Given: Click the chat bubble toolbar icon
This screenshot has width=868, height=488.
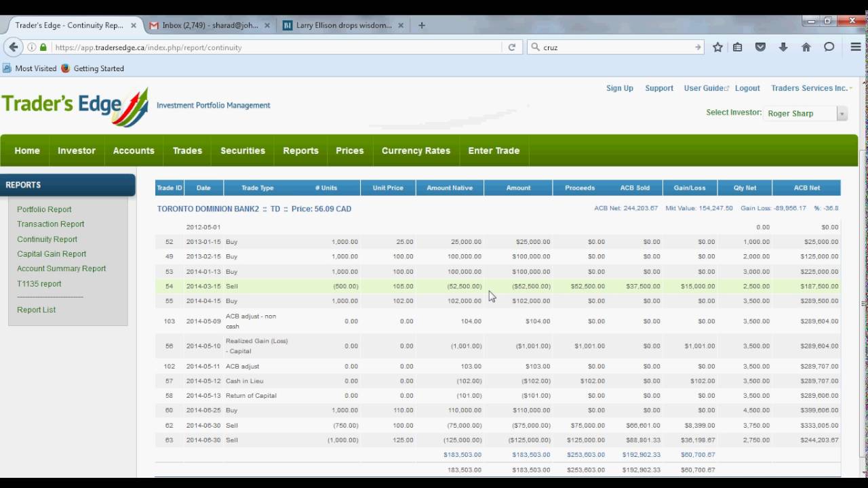Looking at the screenshot, I should (829, 47).
